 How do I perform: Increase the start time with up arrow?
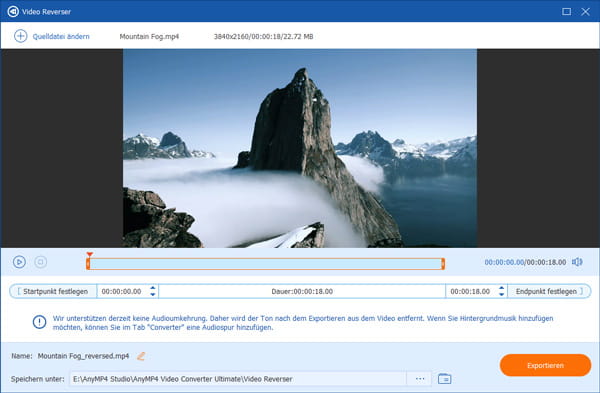[x=153, y=288]
